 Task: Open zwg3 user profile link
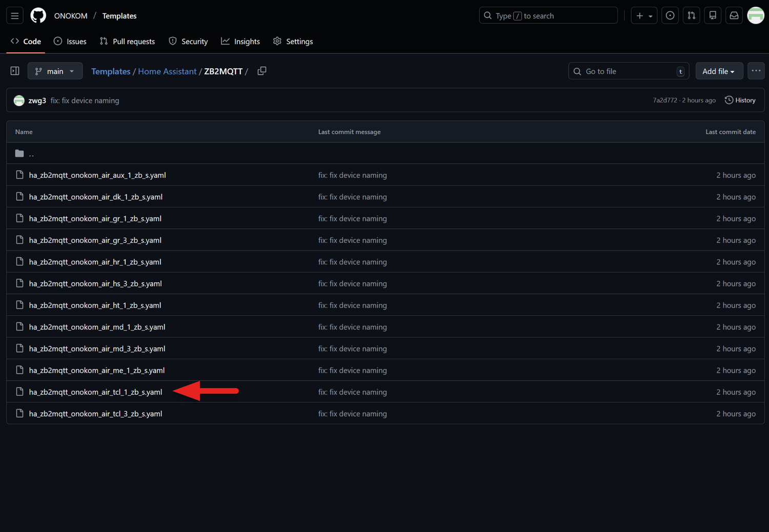[x=37, y=100]
